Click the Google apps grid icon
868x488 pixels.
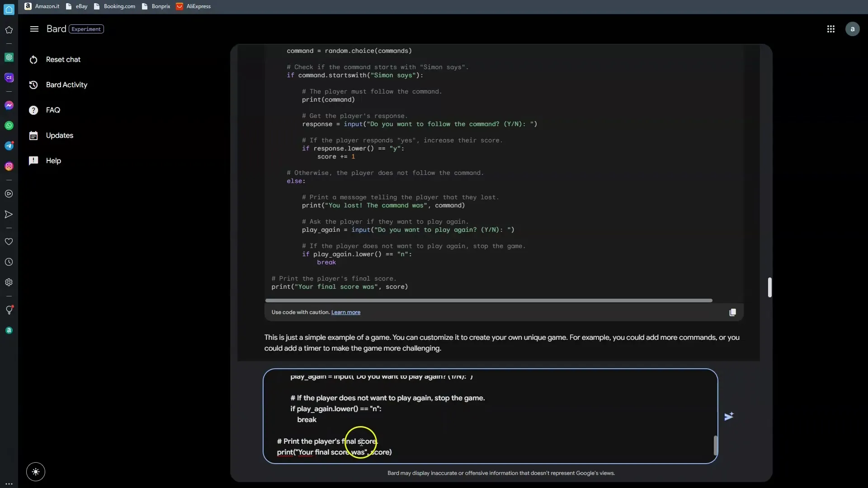tap(830, 28)
